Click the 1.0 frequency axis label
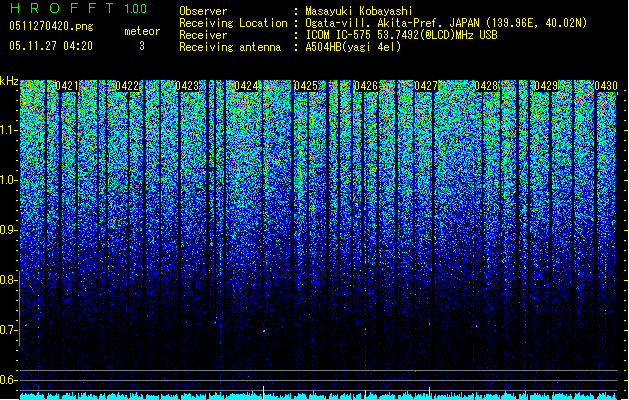 (x=9, y=180)
